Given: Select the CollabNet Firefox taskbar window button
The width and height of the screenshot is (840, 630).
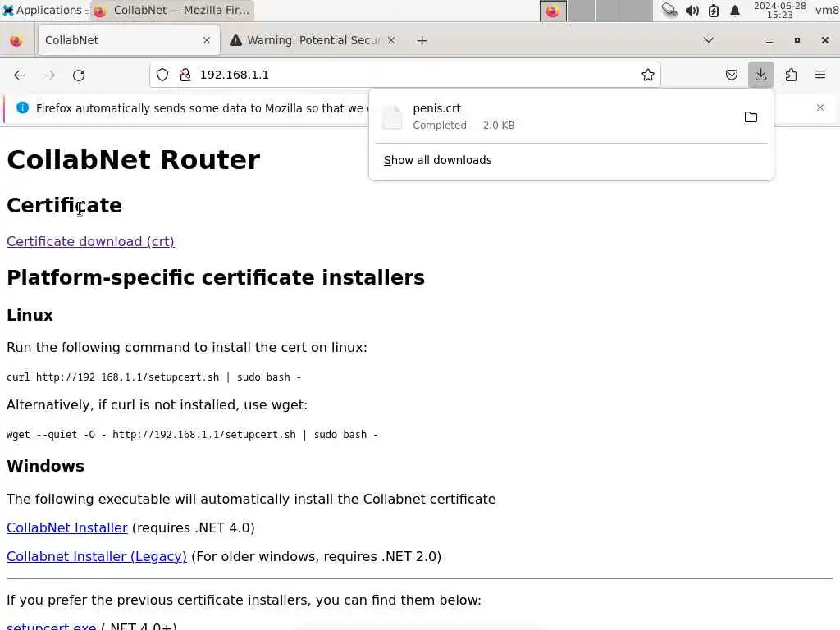Looking at the screenshot, I should [172, 10].
